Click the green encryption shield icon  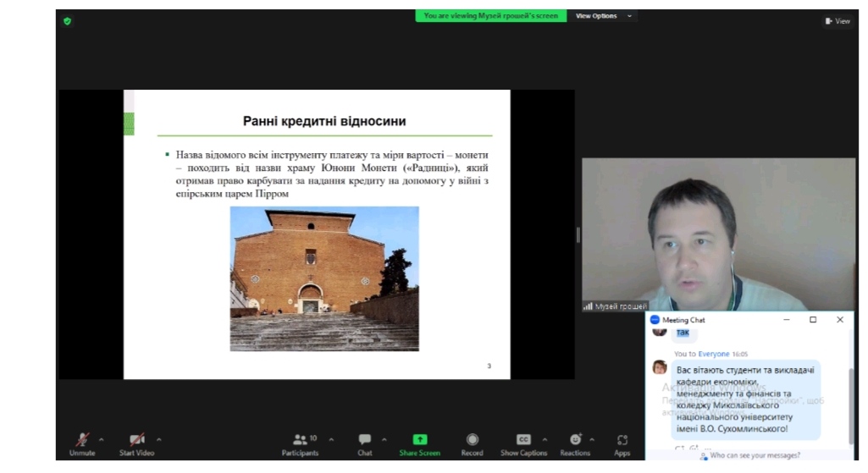click(68, 21)
